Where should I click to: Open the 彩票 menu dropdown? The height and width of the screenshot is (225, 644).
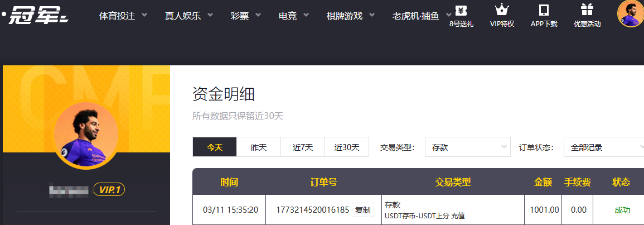[x=245, y=16]
